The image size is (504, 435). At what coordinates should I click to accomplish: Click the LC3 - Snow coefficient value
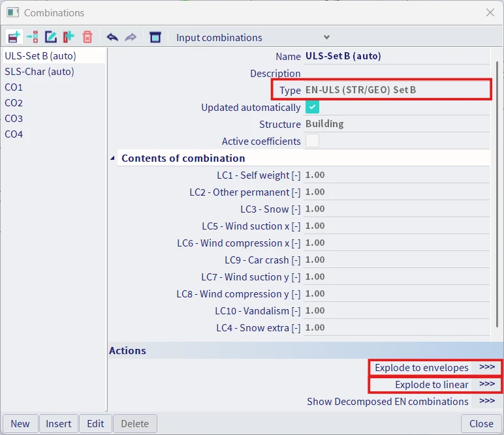click(396, 209)
